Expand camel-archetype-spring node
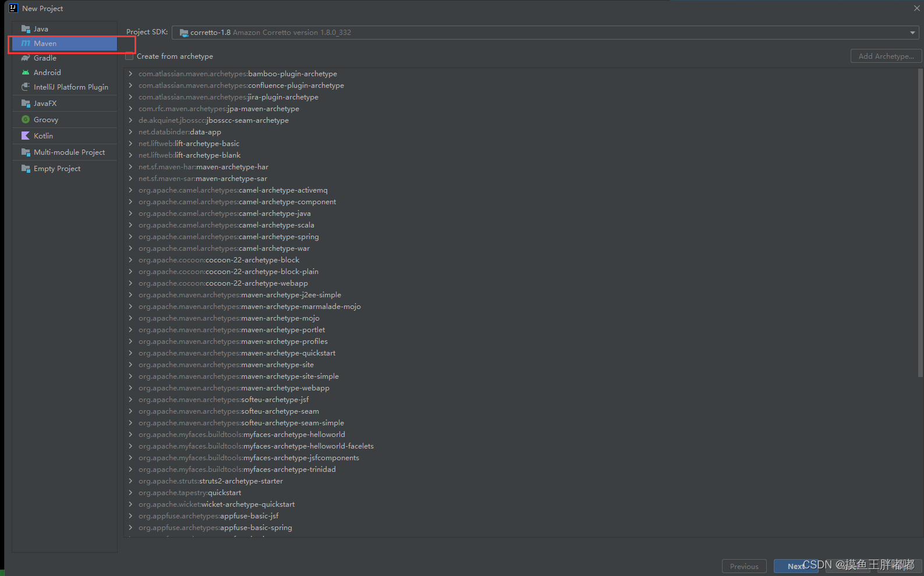The height and width of the screenshot is (576, 924). (130, 237)
